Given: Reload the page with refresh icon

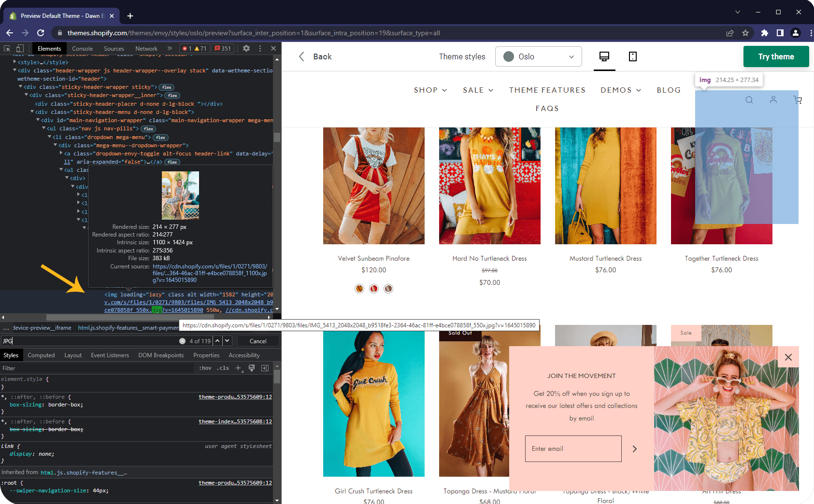Looking at the screenshot, I should coord(41,33).
